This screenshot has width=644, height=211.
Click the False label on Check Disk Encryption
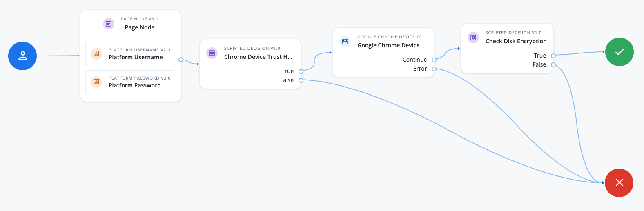pyautogui.click(x=539, y=64)
